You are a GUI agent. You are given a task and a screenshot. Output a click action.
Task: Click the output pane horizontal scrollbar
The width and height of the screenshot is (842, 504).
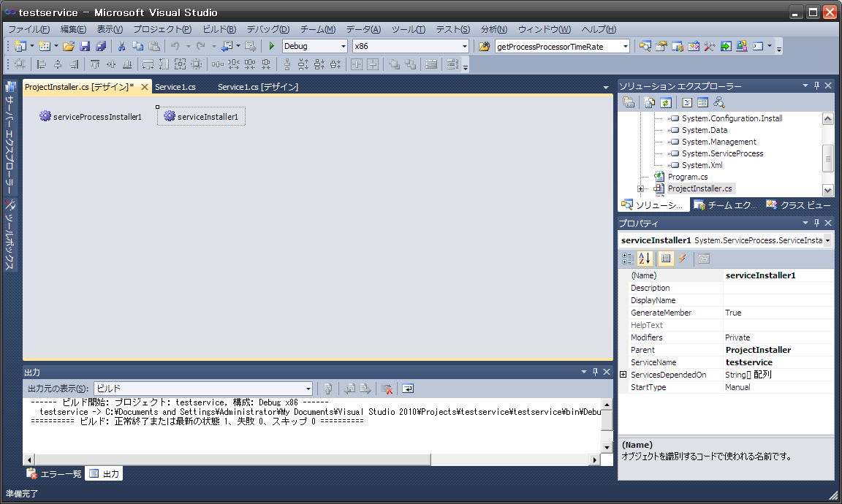[311, 460]
